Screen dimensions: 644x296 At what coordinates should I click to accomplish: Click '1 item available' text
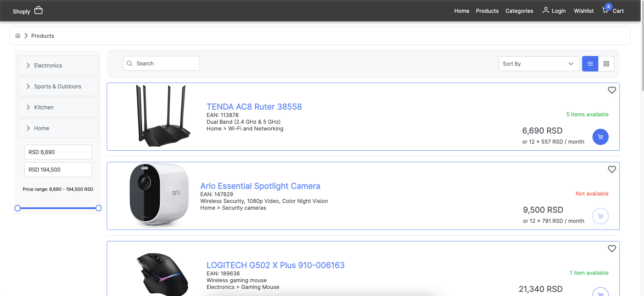click(x=589, y=273)
